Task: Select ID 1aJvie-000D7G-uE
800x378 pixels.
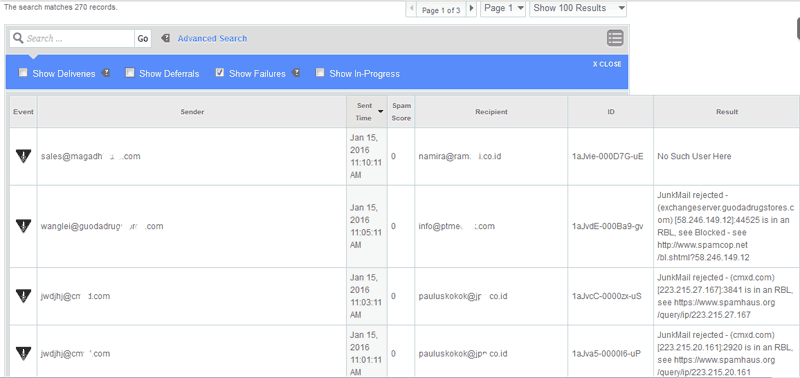Action: pos(608,157)
